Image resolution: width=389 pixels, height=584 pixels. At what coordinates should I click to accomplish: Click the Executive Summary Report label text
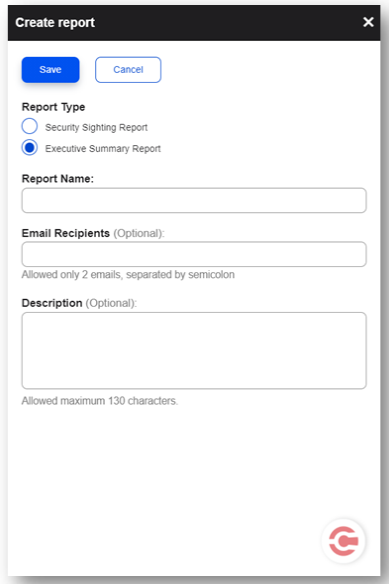[103, 149]
